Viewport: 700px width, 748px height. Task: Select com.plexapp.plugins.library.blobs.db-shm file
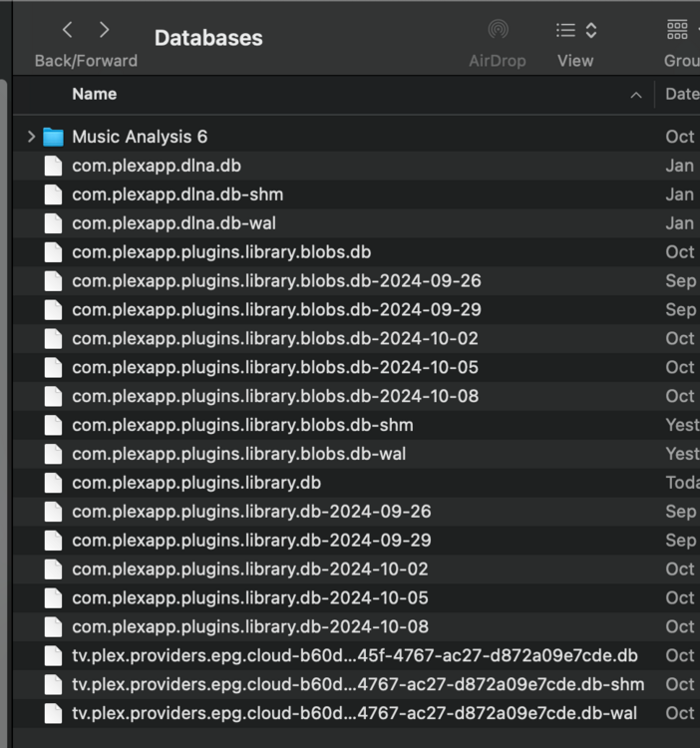coord(356,425)
